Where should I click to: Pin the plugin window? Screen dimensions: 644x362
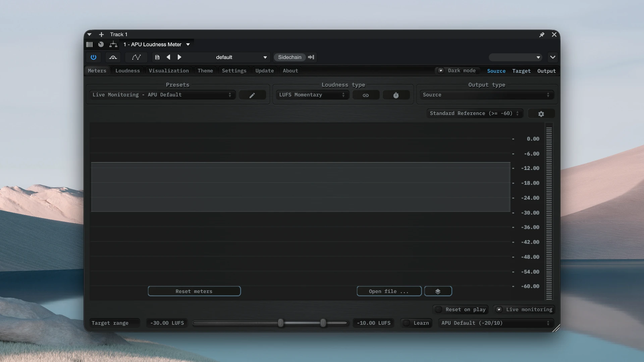click(x=542, y=35)
